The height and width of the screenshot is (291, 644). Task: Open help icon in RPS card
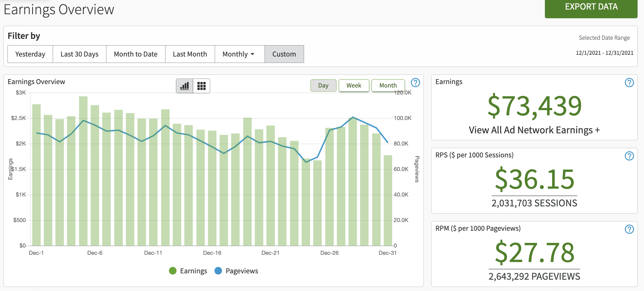pyautogui.click(x=629, y=156)
